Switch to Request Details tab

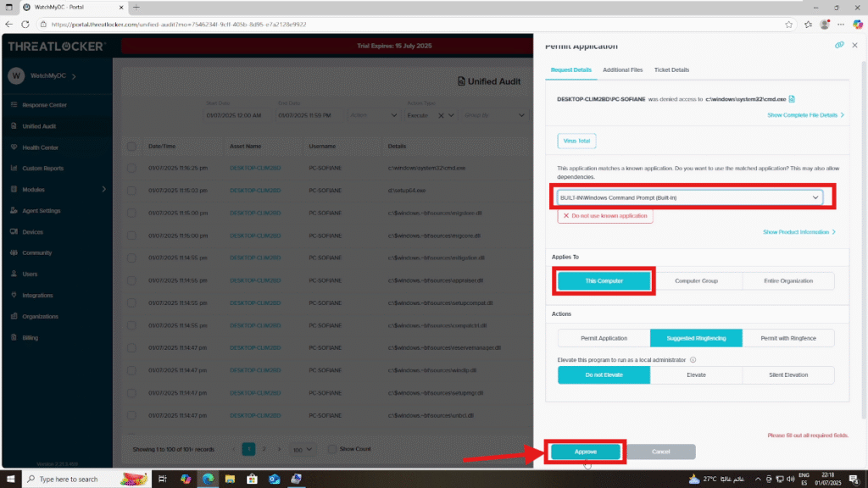[570, 69]
